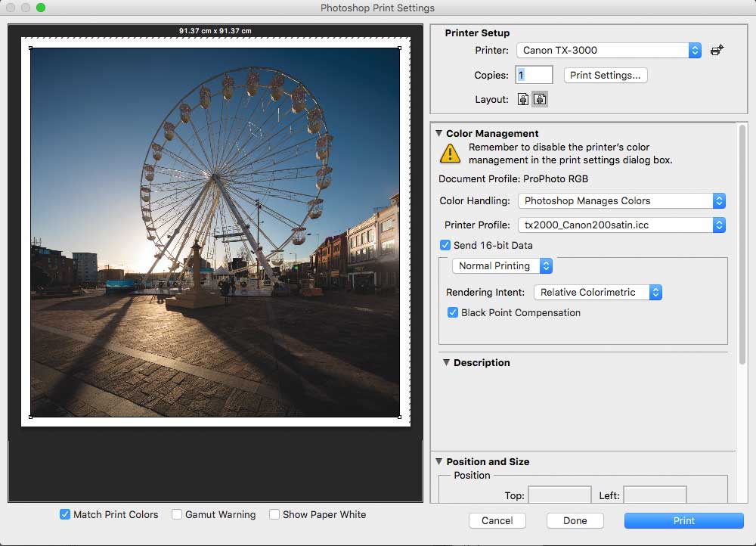Click the add printer icon

click(x=717, y=50)
